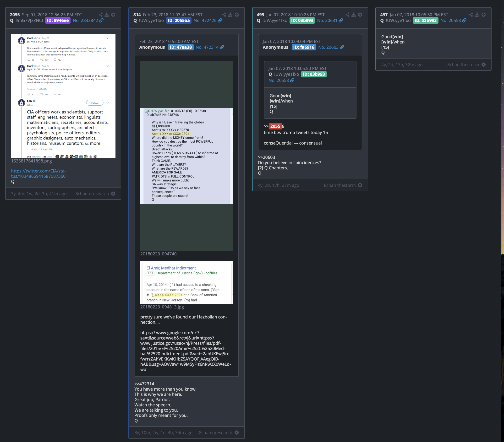The width and height of the screenshot is (504, 442).
Task: Click post number 497 in header
Action: (x=384, y=15)
